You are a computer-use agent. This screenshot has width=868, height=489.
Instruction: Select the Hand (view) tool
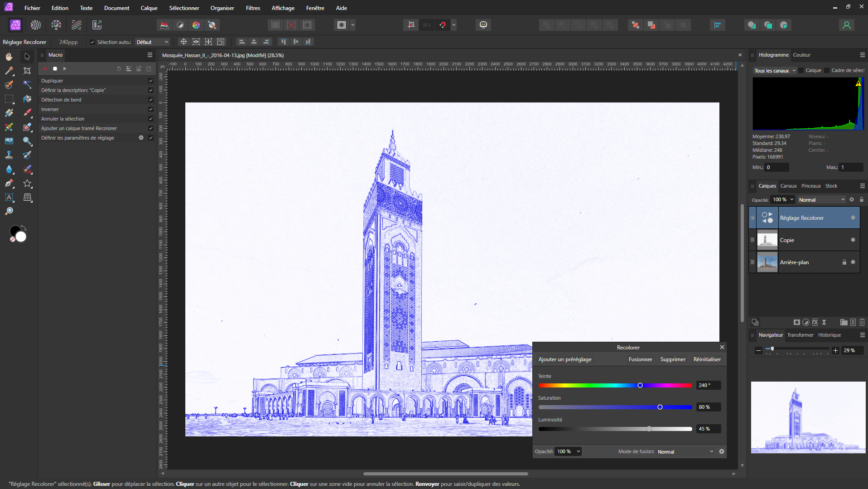tap(9, 57)
